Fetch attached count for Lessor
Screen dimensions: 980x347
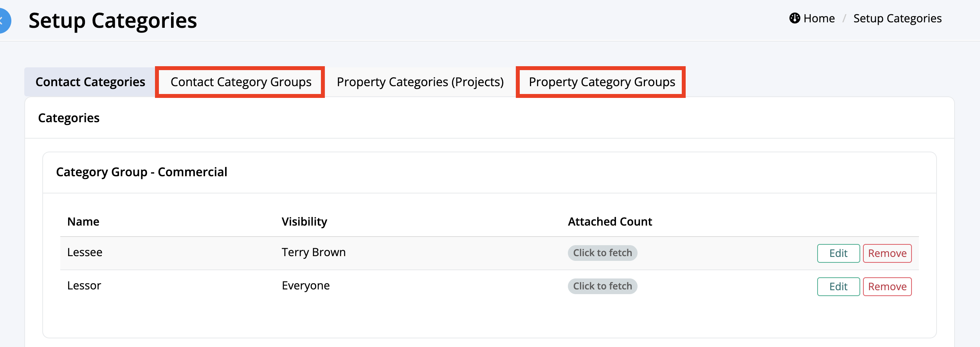pos(602,286)
